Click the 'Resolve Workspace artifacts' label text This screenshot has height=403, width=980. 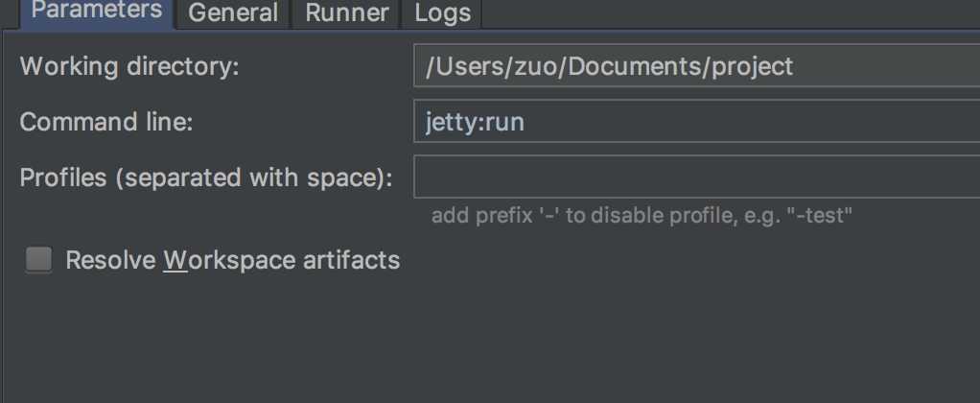click(x=232, y=260)
